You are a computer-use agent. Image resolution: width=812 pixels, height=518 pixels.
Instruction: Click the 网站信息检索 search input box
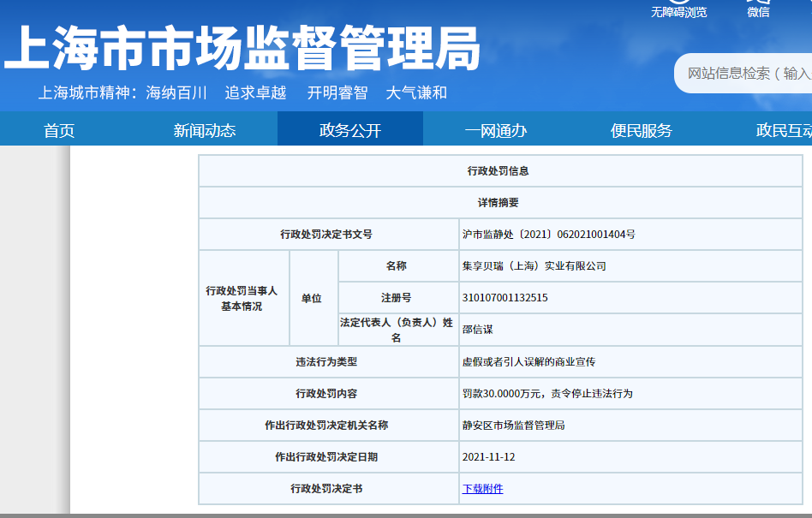point(747,74)
